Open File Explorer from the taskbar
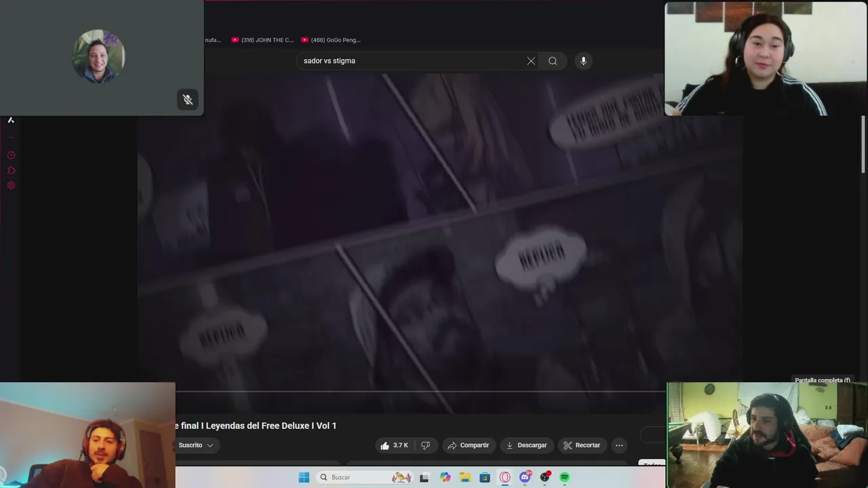This screenshot has height=488, width=868. [465, 477]
